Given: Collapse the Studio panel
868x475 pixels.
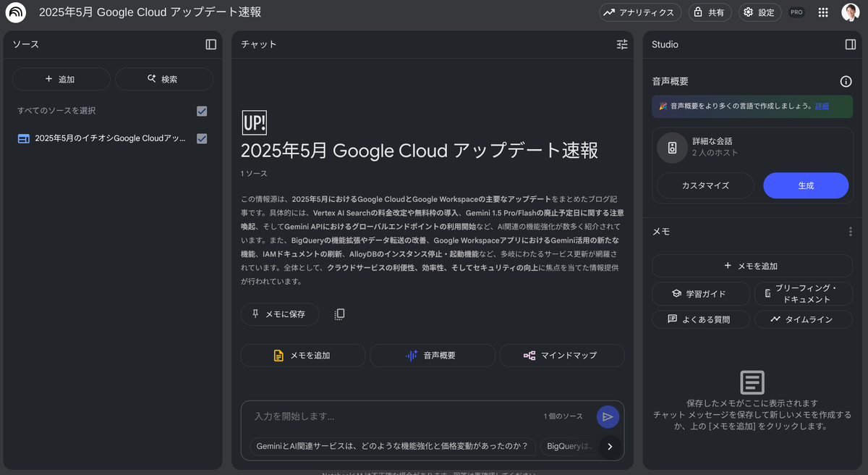Looking at the screenshot, I should [x=851, y=44].
